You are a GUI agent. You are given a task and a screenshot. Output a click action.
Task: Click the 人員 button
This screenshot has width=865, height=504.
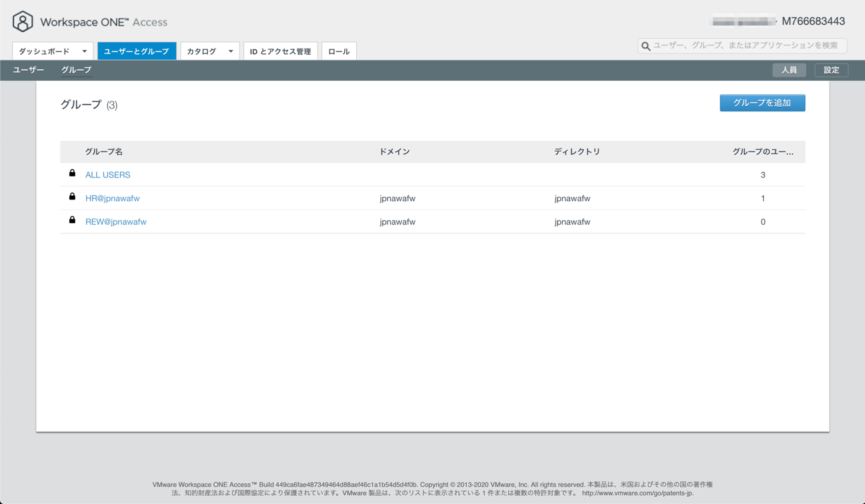pos(789,70)
